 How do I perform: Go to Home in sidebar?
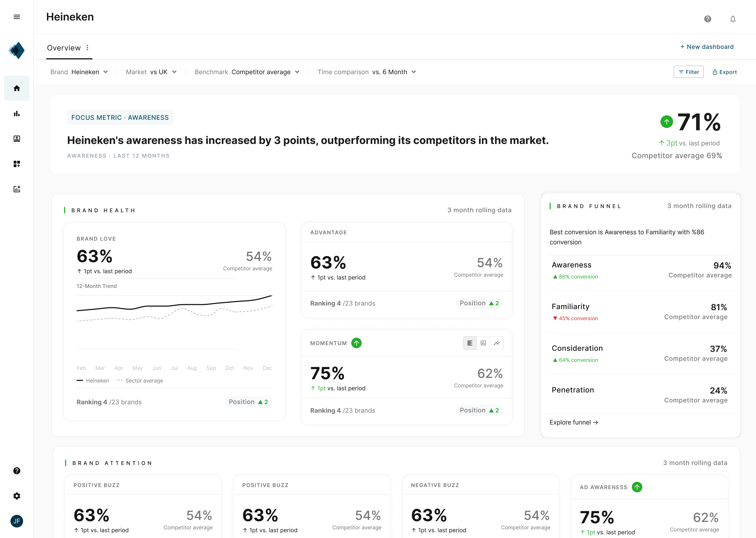17,88
